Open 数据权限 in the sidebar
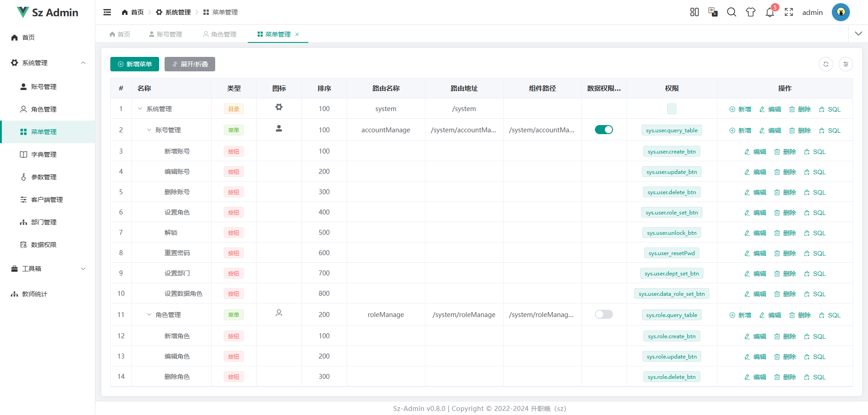The height and width of the screenshot is (415, 868). click(x=47, y=245)
